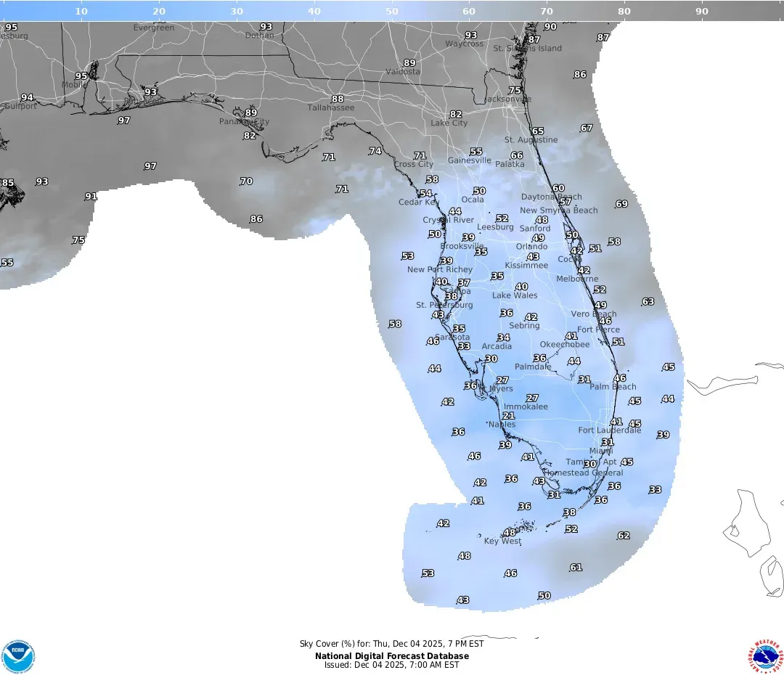Click the Fort Lauderdale label
Image resolution: width=784 pixels, height=675 pixels.
click(x=610, y=430)
